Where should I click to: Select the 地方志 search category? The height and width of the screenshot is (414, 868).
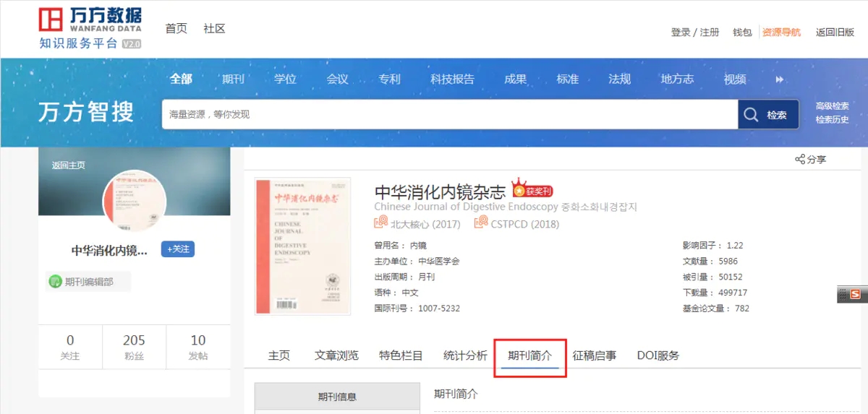click(677, 79)
